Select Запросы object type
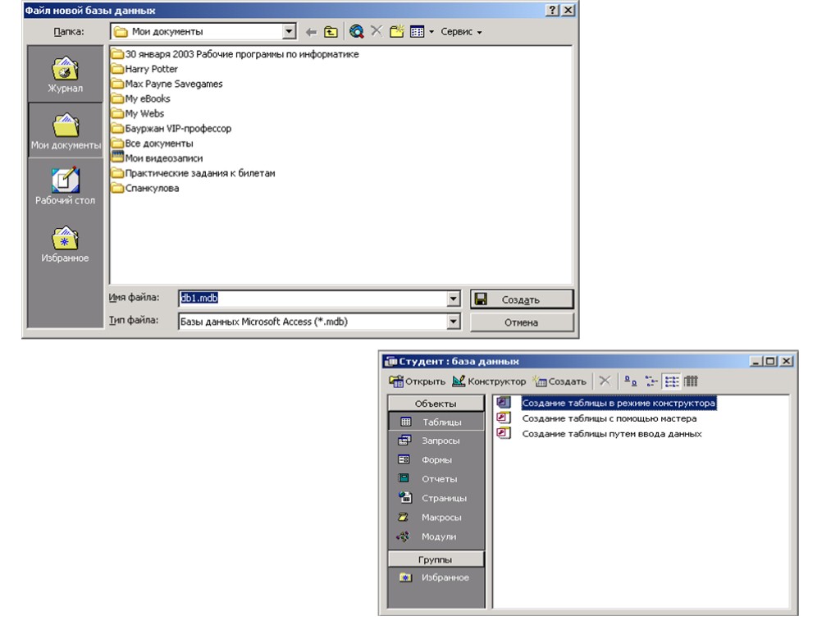840x630 pixels. click(x=436, y=441)
